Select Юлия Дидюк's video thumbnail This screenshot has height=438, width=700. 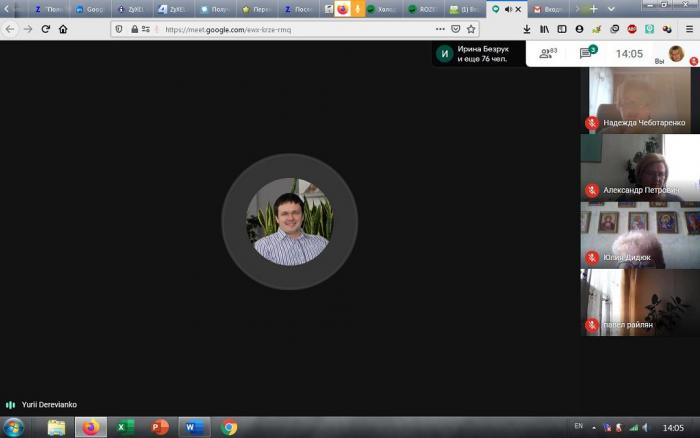pos(640,235)
